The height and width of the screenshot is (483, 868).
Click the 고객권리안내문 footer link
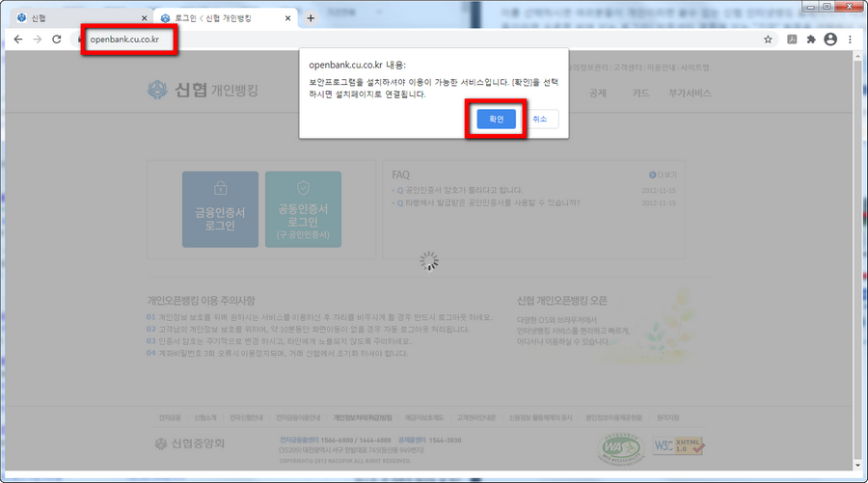[x=476, y=417]
